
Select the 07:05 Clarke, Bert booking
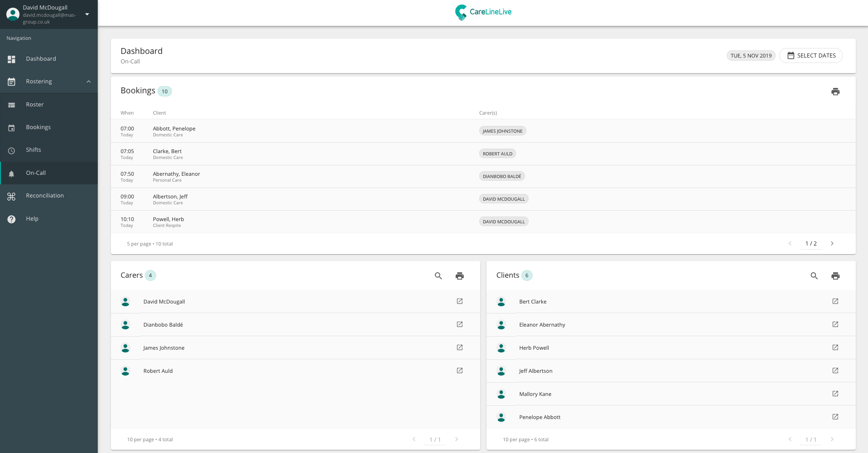pos(483,154)
